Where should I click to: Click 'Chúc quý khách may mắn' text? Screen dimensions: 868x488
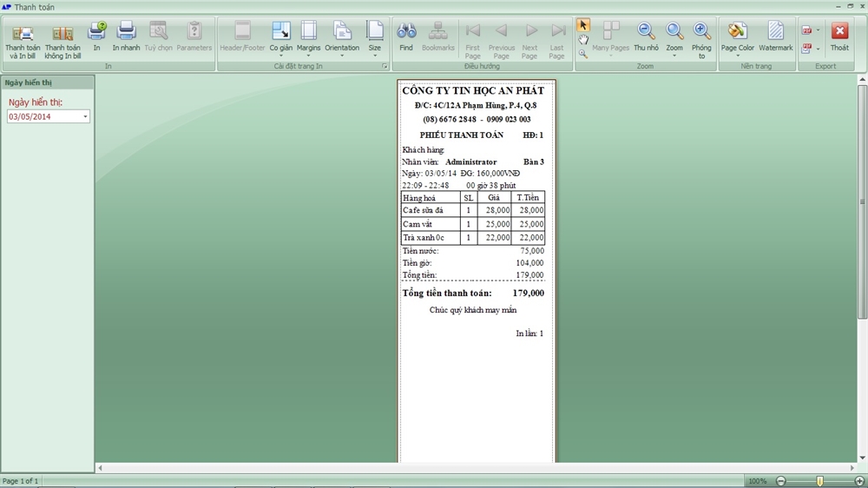coord(473,310)
